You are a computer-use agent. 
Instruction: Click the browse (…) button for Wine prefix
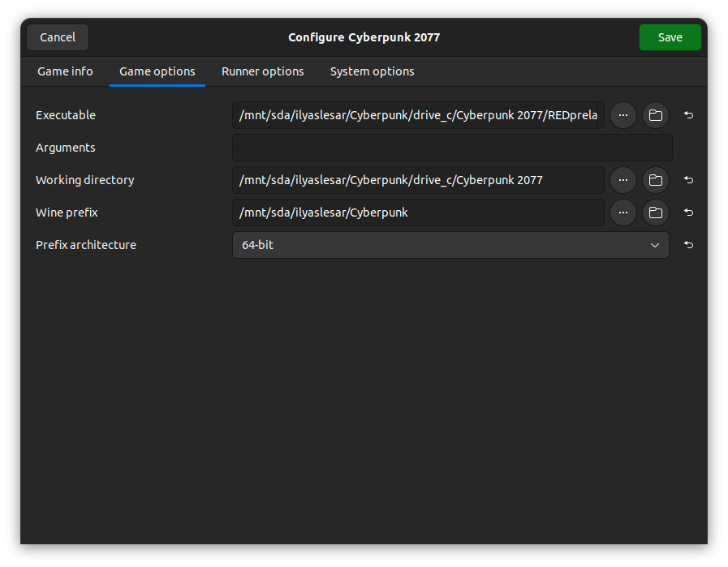click(x=623, y=213)
